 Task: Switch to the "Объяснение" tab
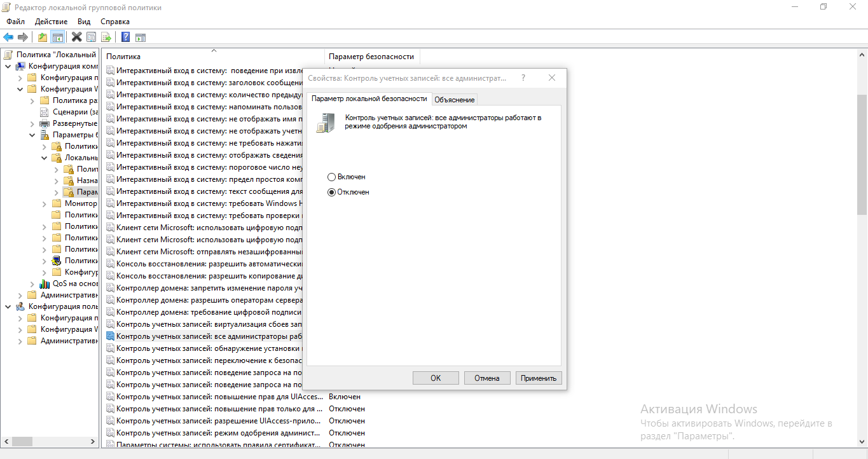(x=454, y=100)
